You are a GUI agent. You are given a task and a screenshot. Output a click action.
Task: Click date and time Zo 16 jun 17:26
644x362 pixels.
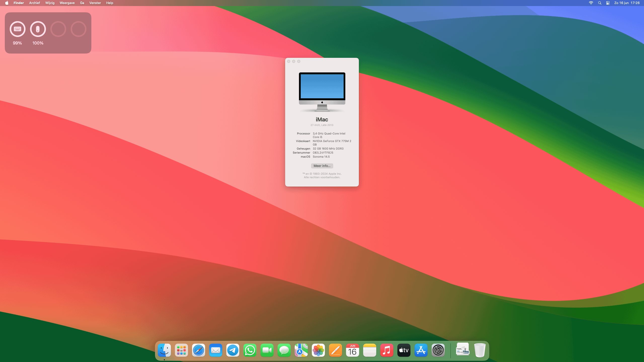point(627,3)
